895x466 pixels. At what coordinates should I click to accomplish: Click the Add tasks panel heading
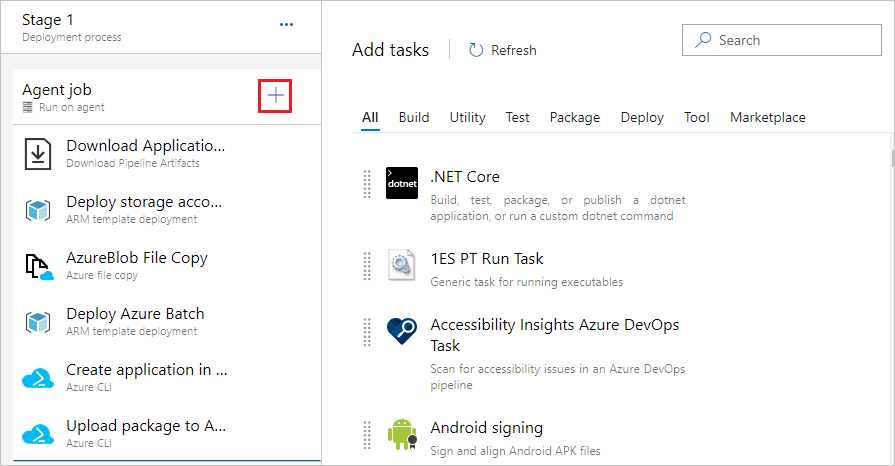click(390, 50)
